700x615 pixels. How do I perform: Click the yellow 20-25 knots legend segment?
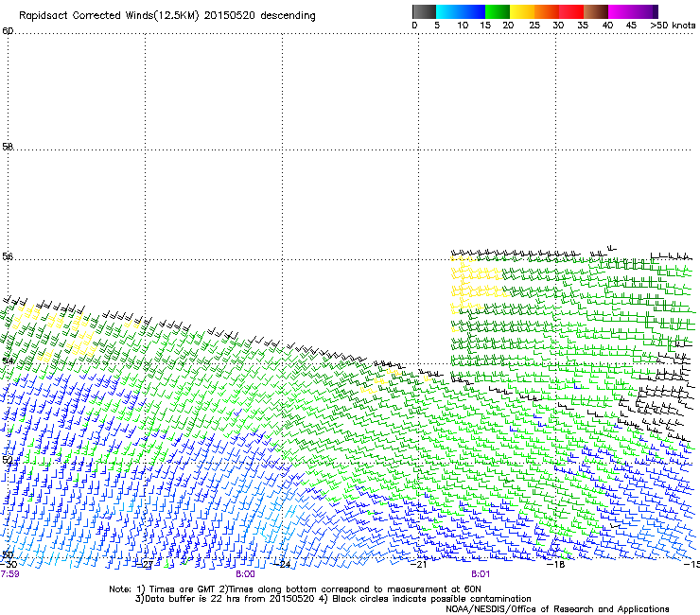click(x=522, y=11)
